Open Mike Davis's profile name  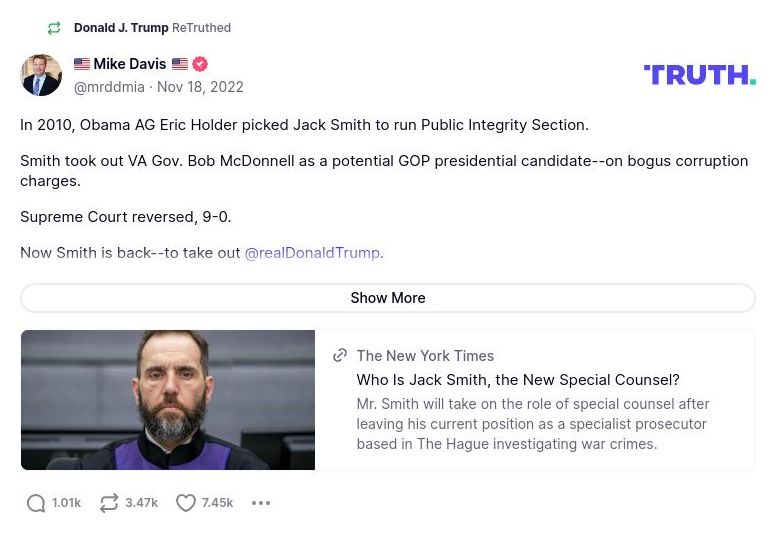click(130, 64)
